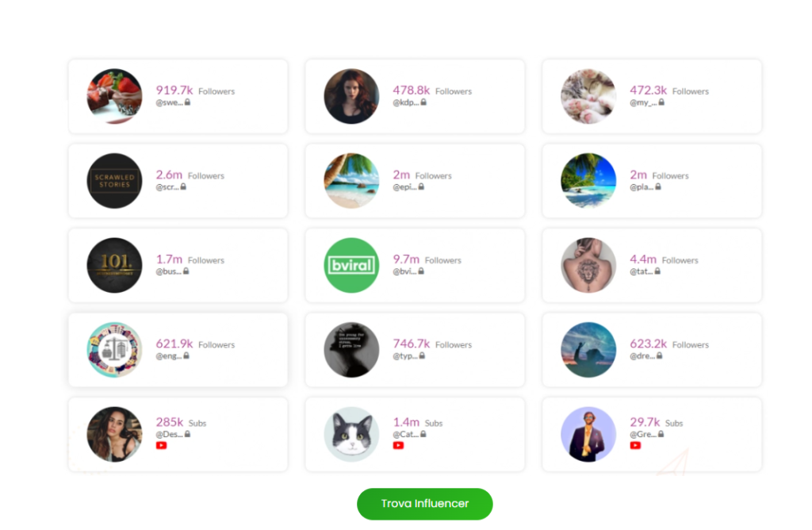
Task: Click the YouTube icon under @Des... card
Action: click(161, 446)
